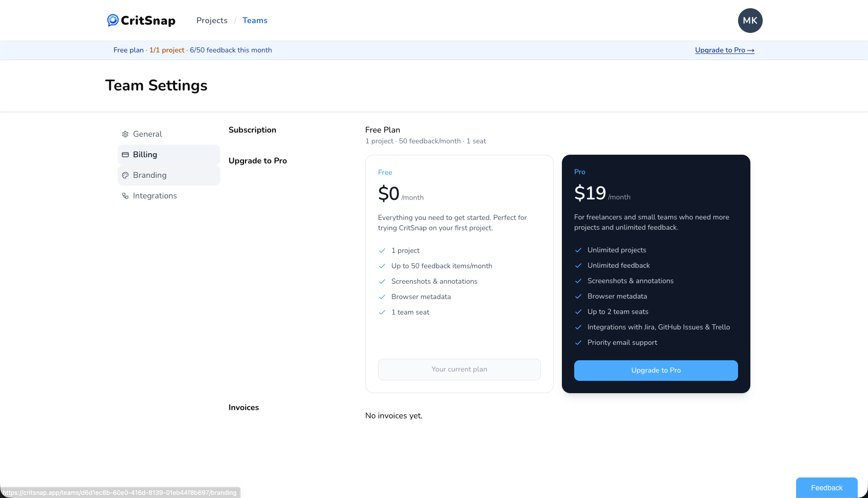
Task: Click the No invoices yet text
Action: tap(394, 416)
